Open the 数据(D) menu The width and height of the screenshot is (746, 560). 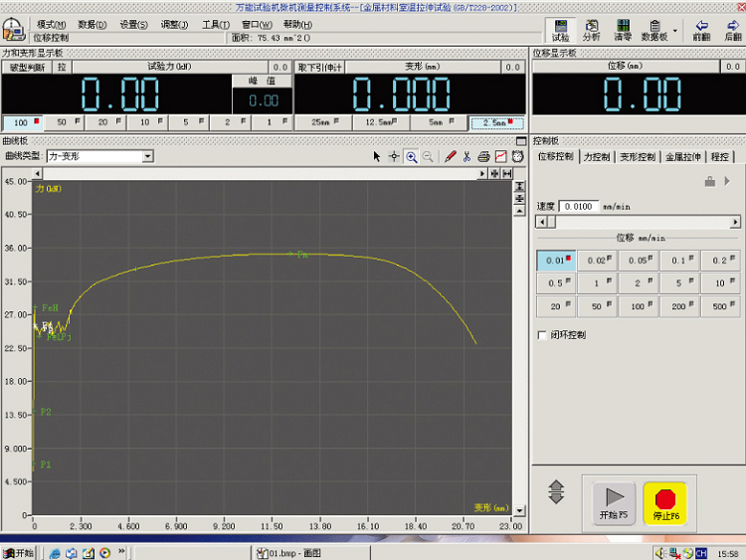(x=93, y=24)
